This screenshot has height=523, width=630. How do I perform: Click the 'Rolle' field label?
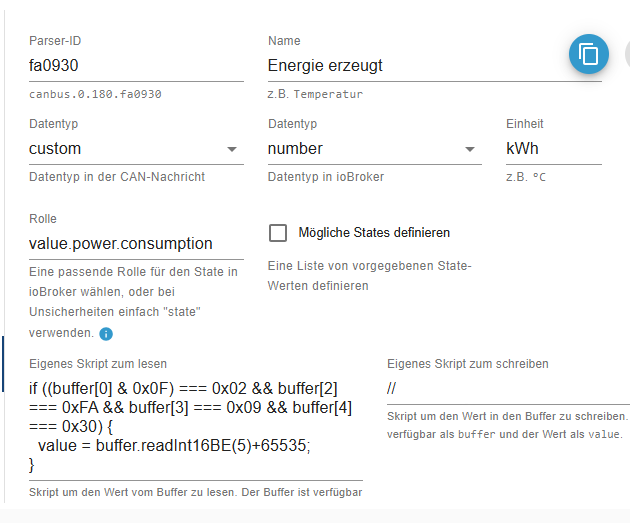43,219
